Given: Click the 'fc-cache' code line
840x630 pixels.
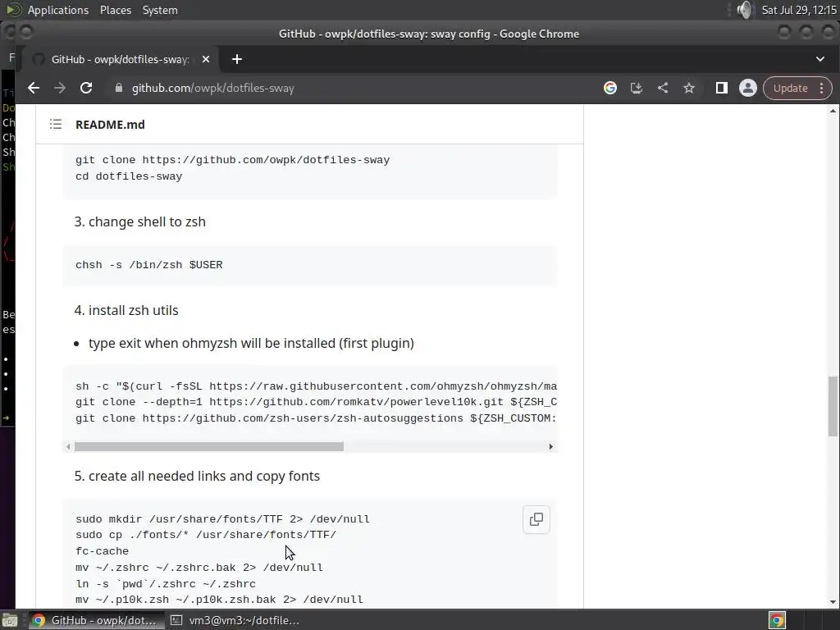Looking at the screenshot, I should tap(102, 550).
